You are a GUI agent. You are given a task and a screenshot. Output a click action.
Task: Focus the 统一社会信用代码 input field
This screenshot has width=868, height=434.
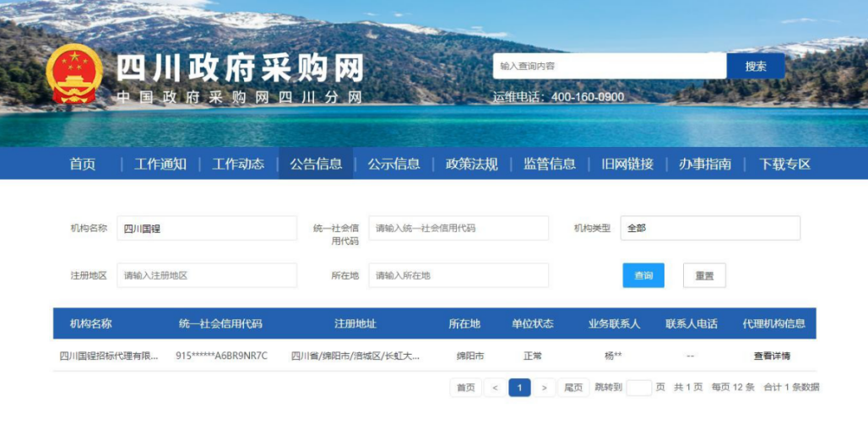[459, 228]
